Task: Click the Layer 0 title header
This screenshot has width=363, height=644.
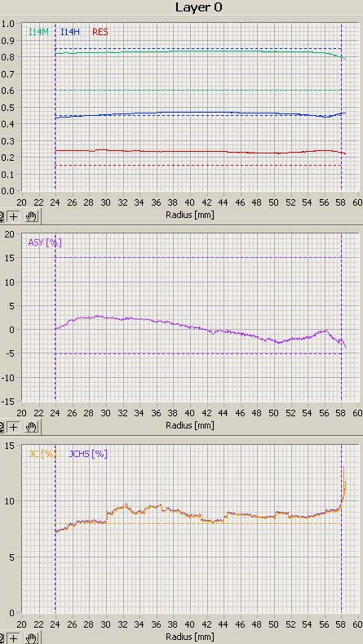Action: point(199,7)
